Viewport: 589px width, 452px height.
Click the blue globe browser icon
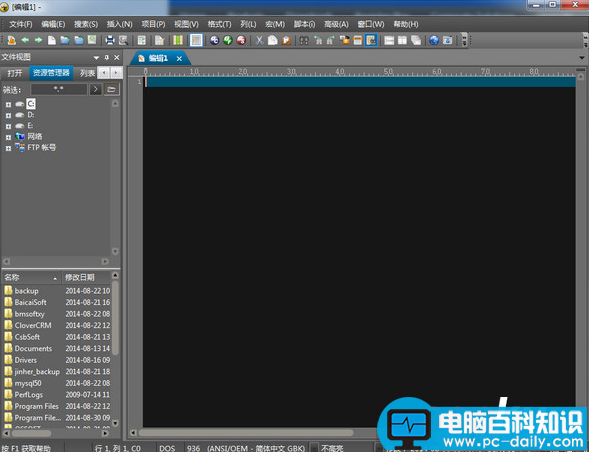point(434,40)
